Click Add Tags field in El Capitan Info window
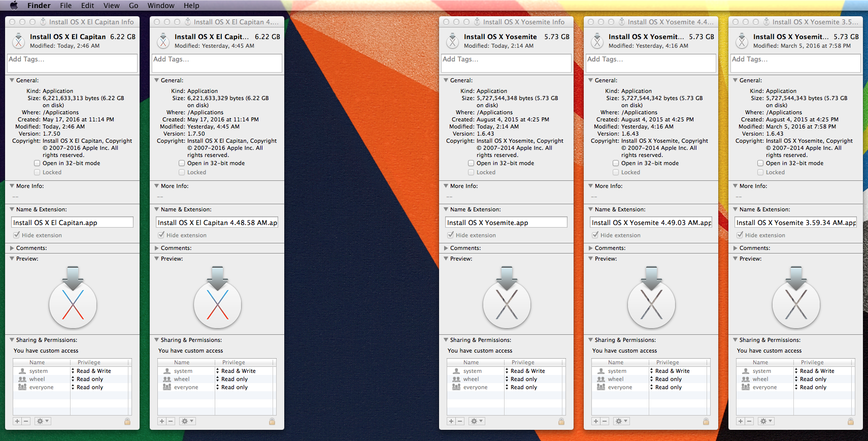868x441 pixels. pos(72,63)
